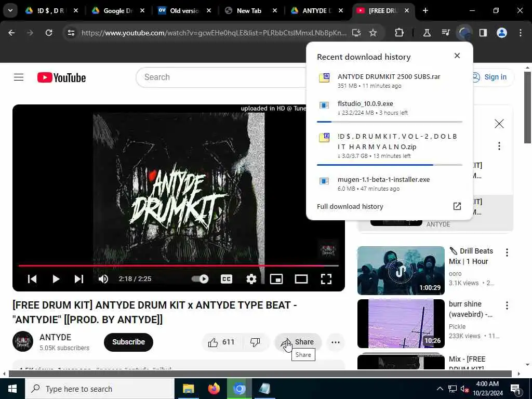Switch to the Old version tab
This screenshot has height=399, width=532.
tap(184, 10)
